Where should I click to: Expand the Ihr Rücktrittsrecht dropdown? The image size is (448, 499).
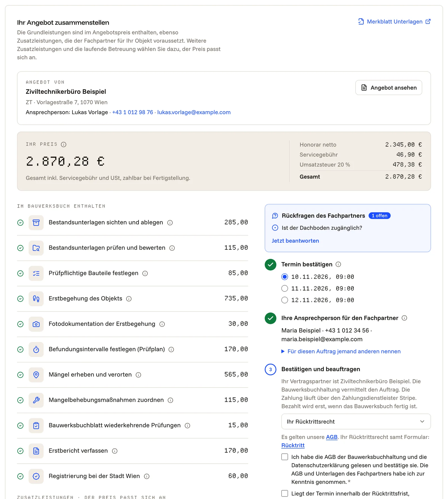coord(356,421)
